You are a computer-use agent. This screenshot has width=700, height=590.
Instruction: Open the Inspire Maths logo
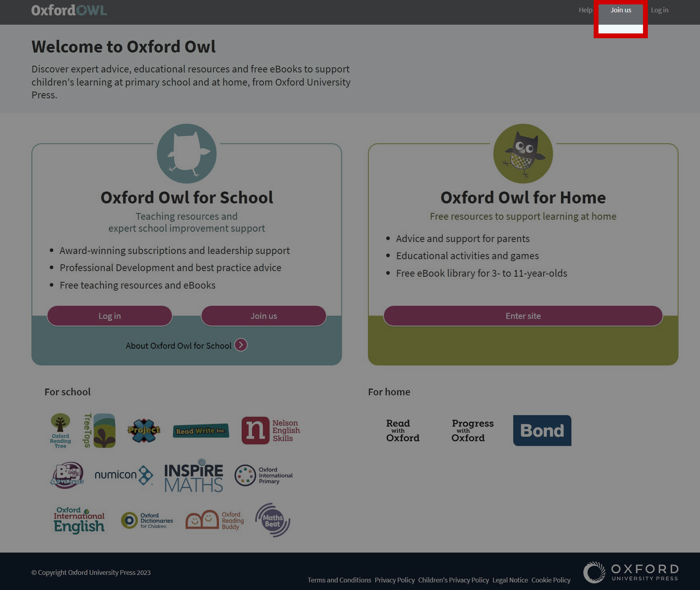(194, 476)
